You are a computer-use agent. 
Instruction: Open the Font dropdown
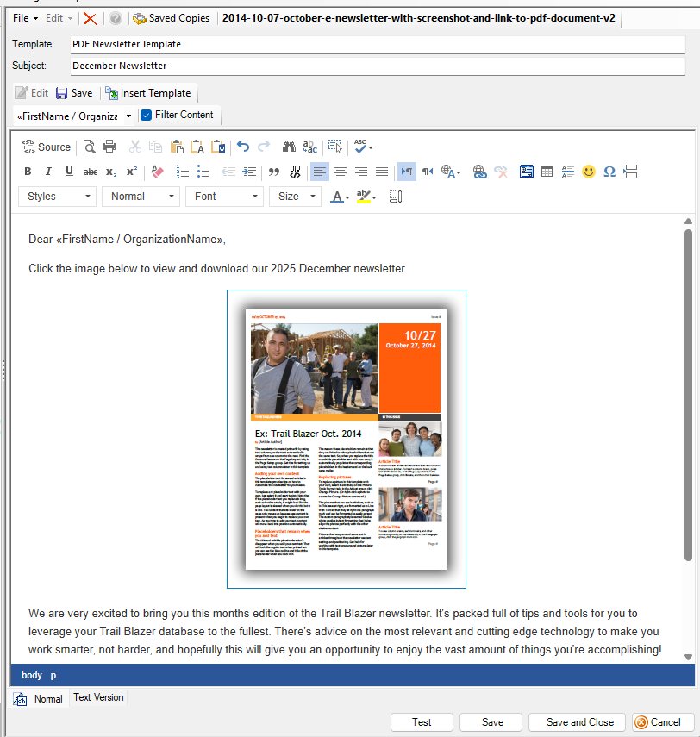click(223, 197)
